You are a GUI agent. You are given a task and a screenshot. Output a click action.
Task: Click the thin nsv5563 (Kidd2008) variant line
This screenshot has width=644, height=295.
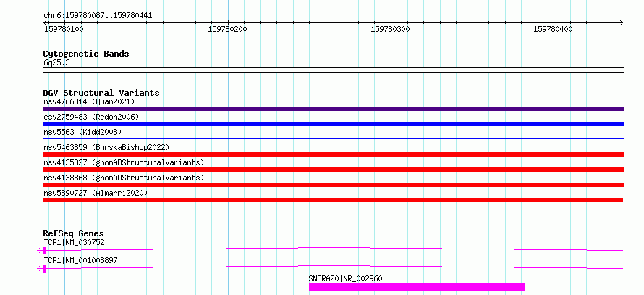[x=333, y=139]
